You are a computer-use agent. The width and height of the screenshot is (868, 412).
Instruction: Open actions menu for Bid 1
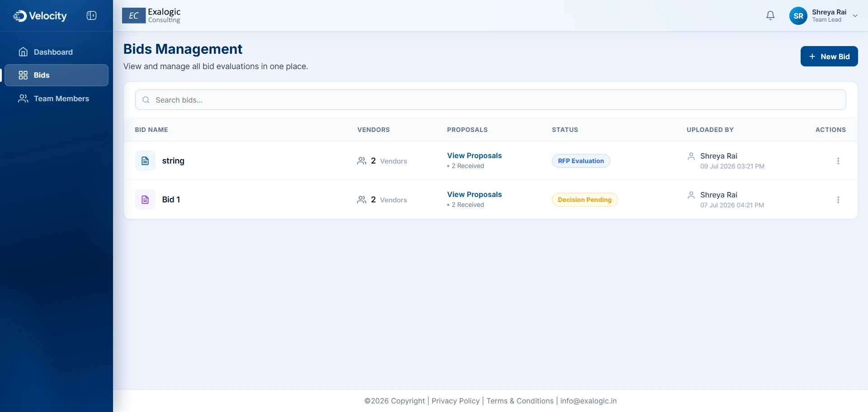point(838,200)
